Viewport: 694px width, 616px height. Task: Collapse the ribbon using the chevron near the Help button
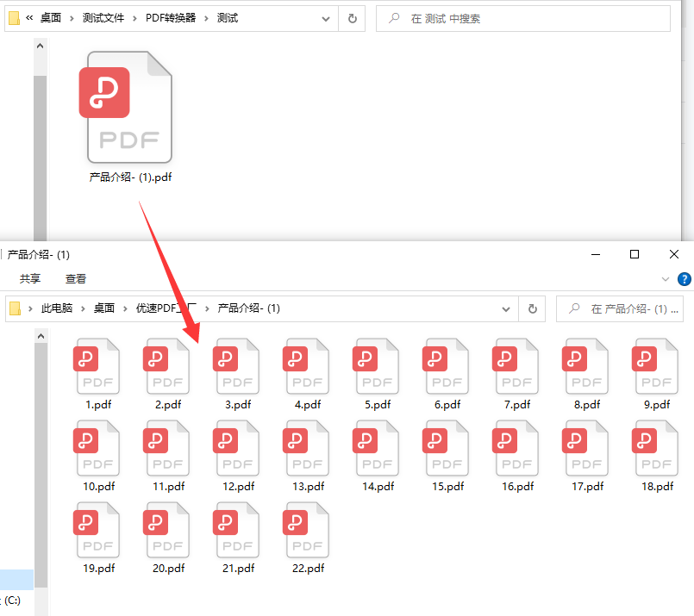(x=665, y=278)
